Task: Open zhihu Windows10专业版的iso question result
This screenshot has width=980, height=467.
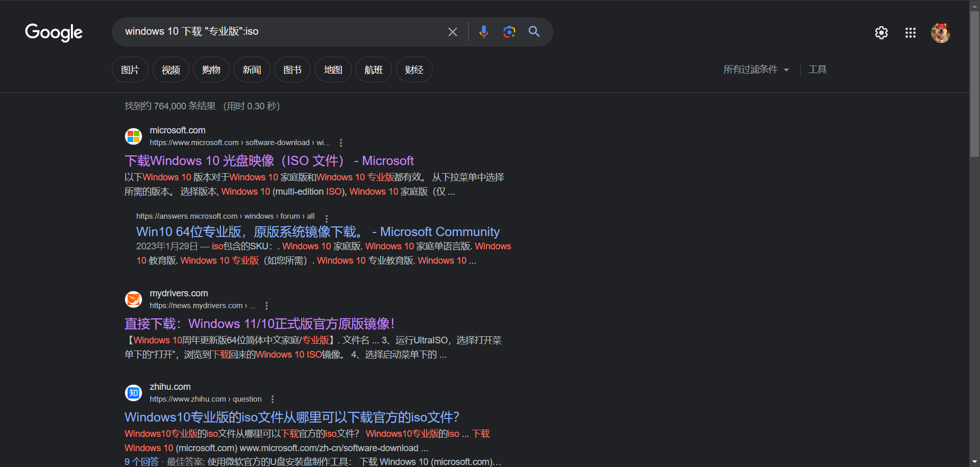Action: pos(292,417)
